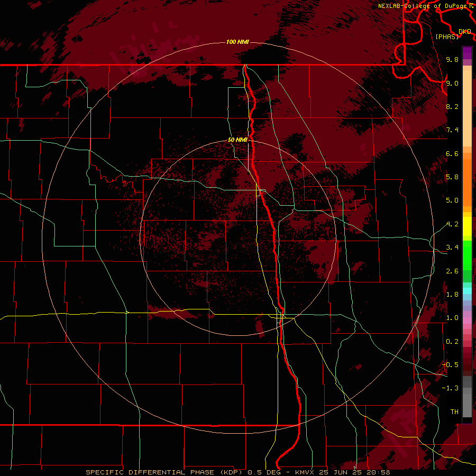Image resolution: width=476 pixels, height=476 pixels.
Task: Select the 9.0 value on the color scale
Action: tap(452, 83)
